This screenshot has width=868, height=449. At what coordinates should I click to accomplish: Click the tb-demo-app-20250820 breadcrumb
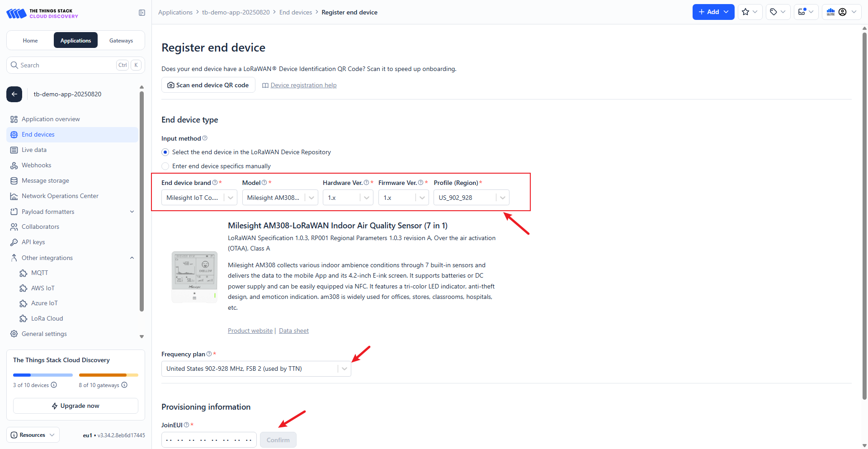(x=236, y=13)
